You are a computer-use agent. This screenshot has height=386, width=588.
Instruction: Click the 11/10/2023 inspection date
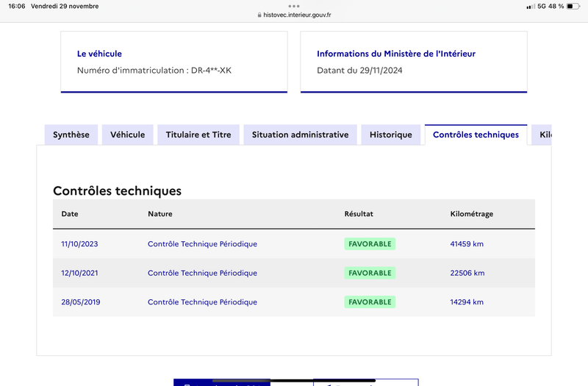pyautogui.click(x=79, y=244)
